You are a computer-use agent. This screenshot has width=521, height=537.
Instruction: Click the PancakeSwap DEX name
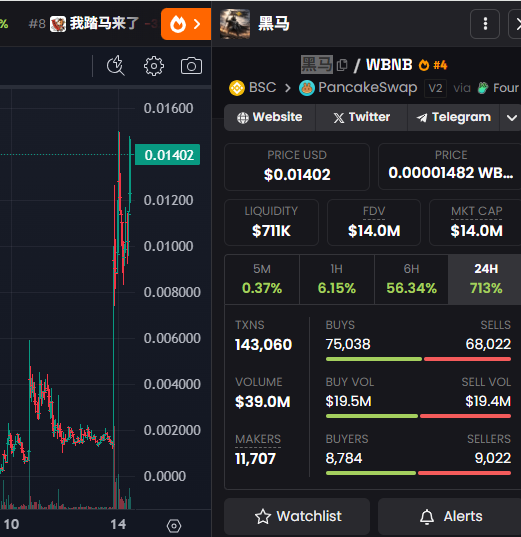[x=368, y=88]
